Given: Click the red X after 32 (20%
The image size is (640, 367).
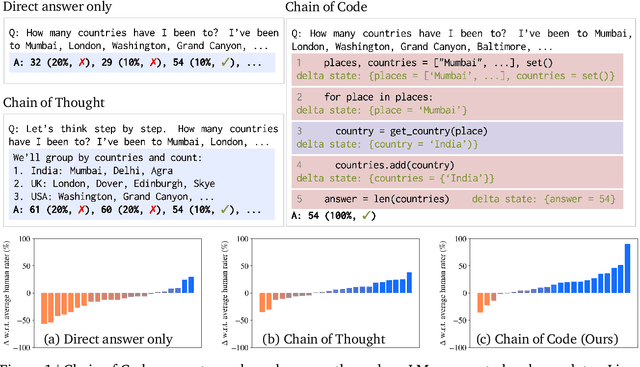Looking at the screenshot, I should pos(83,62).
